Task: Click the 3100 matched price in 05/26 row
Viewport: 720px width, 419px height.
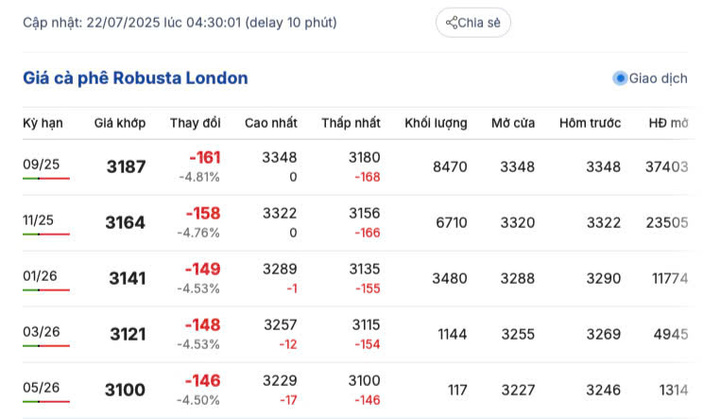Action: coord(125,390)
